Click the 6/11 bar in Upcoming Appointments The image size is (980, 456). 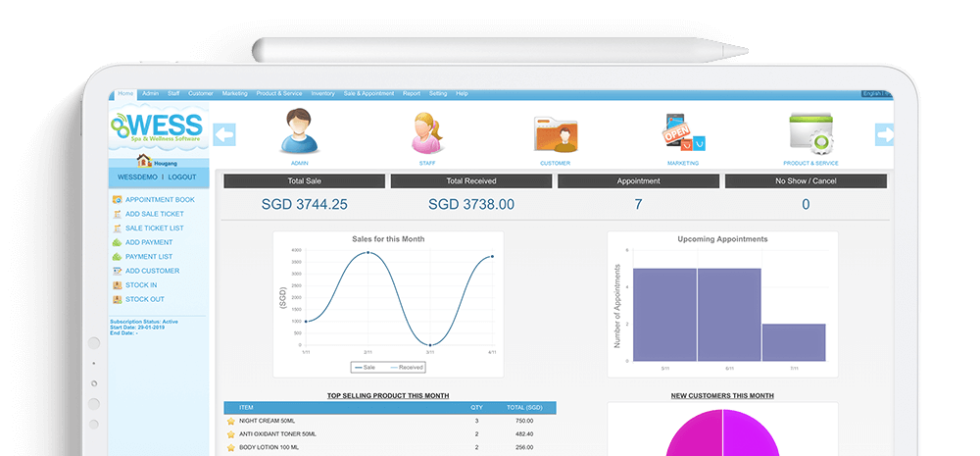pyautogui.click(x=729, y=315)
